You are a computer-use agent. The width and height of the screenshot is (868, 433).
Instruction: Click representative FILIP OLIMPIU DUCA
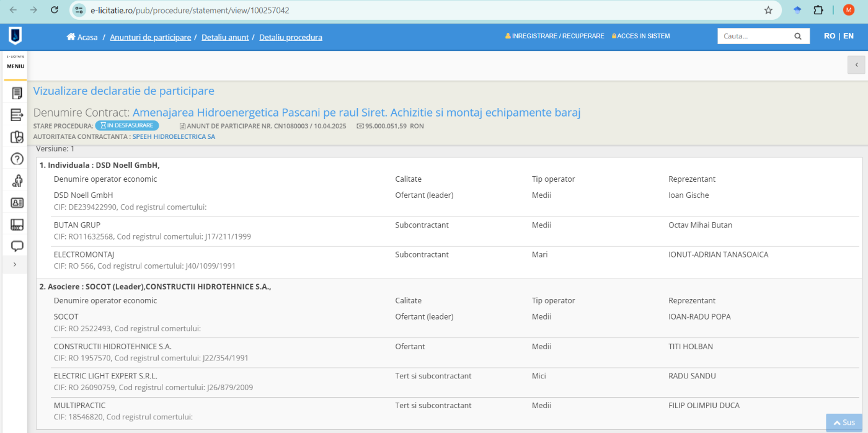[x=704, y=406]
